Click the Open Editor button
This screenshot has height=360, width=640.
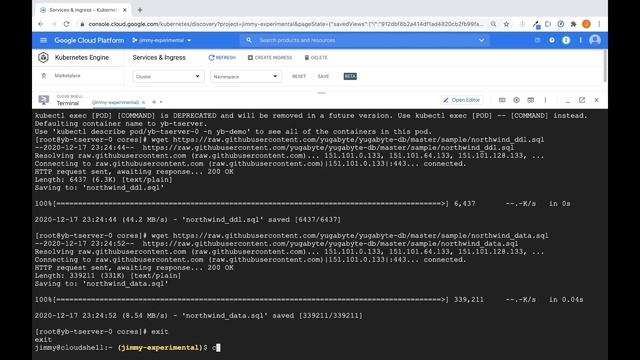[x=462, y=100]
